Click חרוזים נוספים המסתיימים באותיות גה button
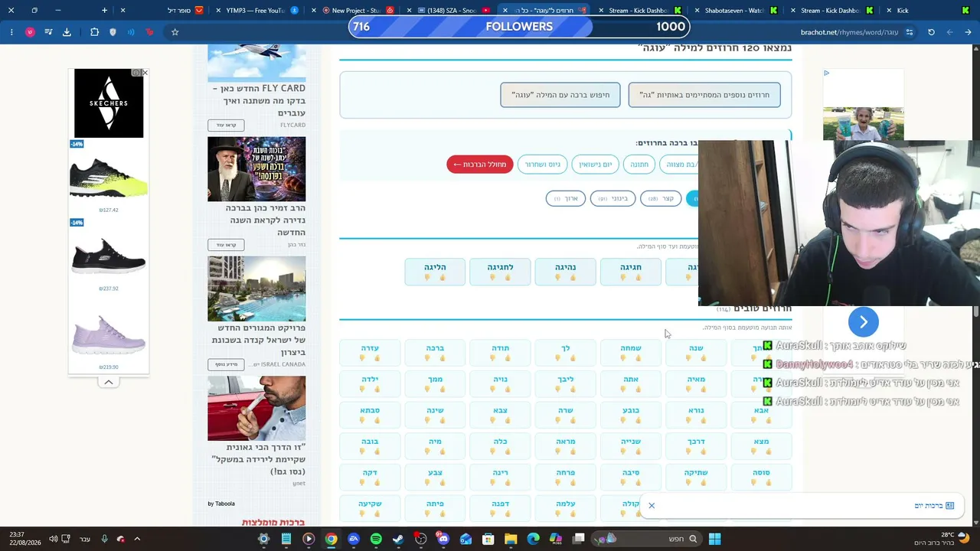The height and width of the screenshot is (551, 980). (704, 95)
